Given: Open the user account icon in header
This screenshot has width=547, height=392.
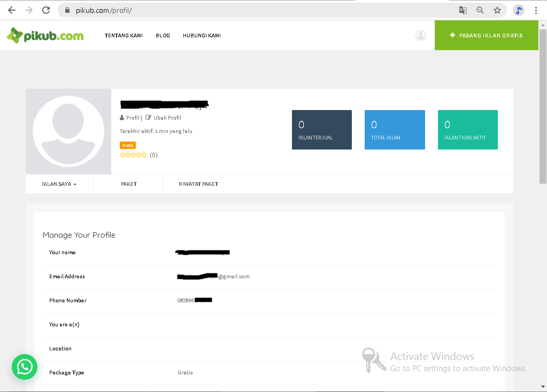Looking at the screenshot, I should [421, 35].
